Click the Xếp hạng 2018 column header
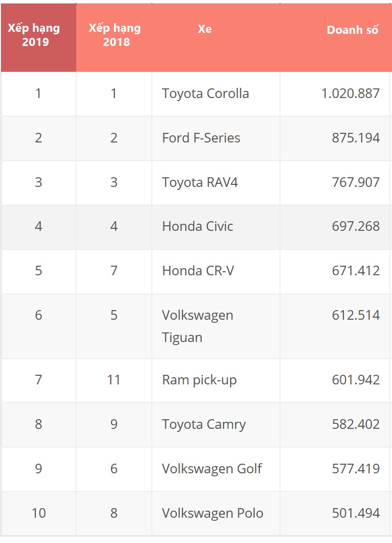This screenshot has height=543, width=392. (115, 35)
